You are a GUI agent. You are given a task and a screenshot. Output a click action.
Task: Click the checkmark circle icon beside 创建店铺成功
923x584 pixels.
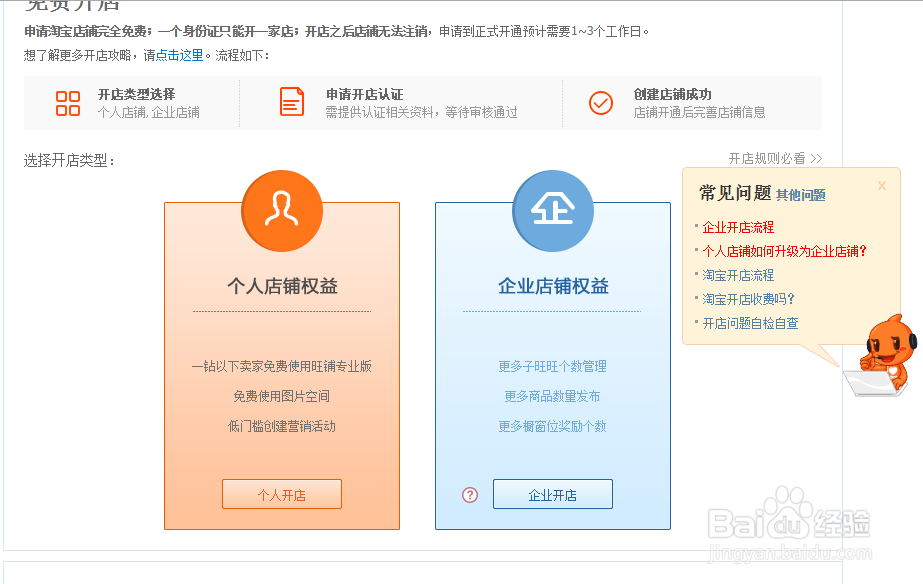[601, 103]
